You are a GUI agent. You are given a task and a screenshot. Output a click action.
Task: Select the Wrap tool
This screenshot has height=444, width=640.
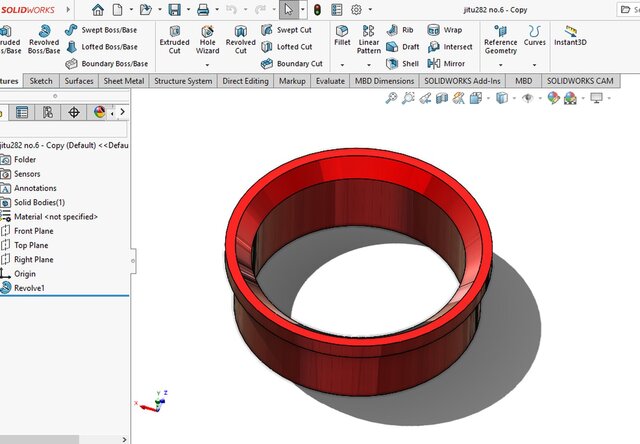pos(445,30)
